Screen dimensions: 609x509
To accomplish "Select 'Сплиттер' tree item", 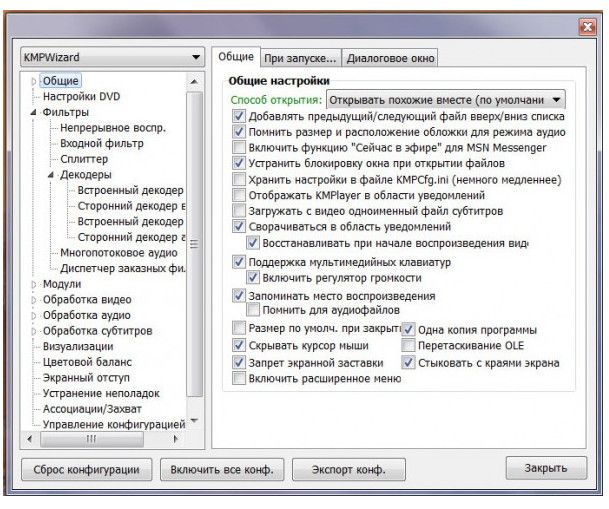I will click(84, 159).
